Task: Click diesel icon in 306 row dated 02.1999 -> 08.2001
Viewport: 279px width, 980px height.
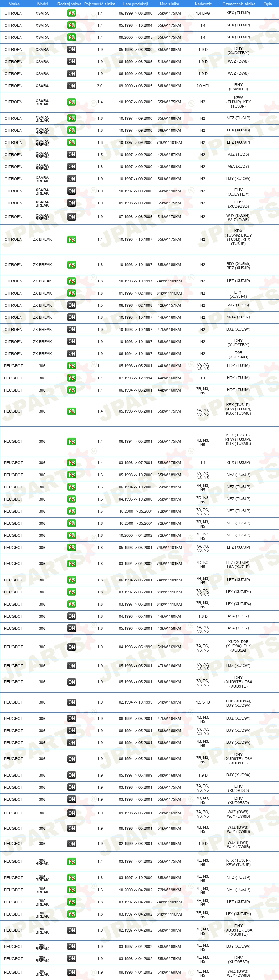Action: click(72, 844)
